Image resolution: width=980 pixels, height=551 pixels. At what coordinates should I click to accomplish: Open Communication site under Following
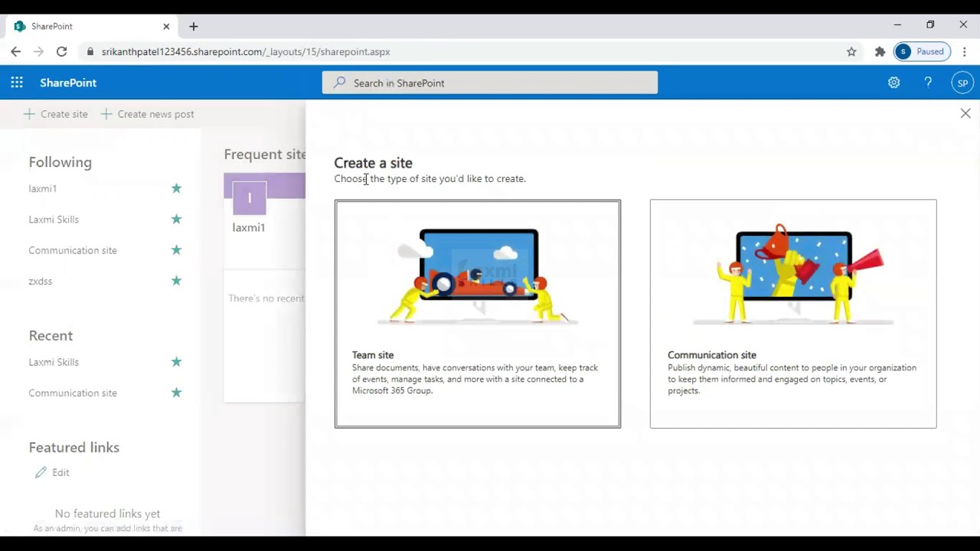pos(73,250)
